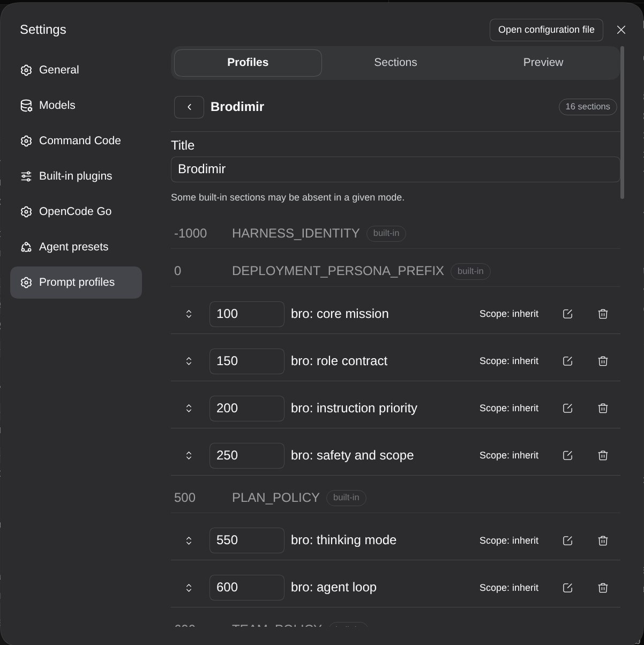The width and height of the screenshot is (644, 645).
Task: Click the bro: agent loop label
Action: pyautogui.click(x=334, y=588)
